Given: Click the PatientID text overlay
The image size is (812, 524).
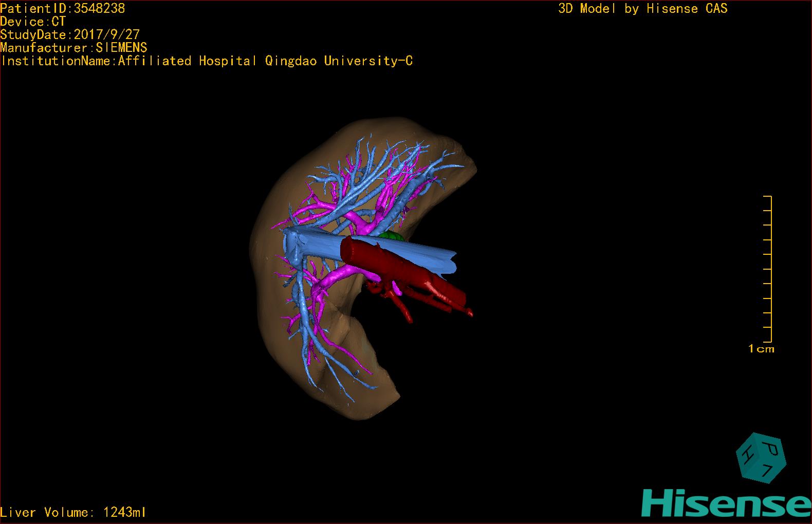Looking at the screenshot, I should [x=62, y=8].
